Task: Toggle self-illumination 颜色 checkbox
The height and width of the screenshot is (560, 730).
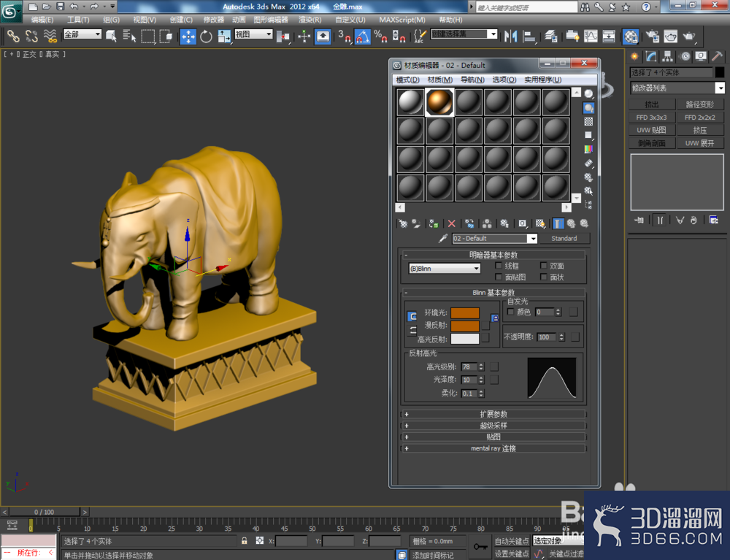Action: (x=510, y=312)
